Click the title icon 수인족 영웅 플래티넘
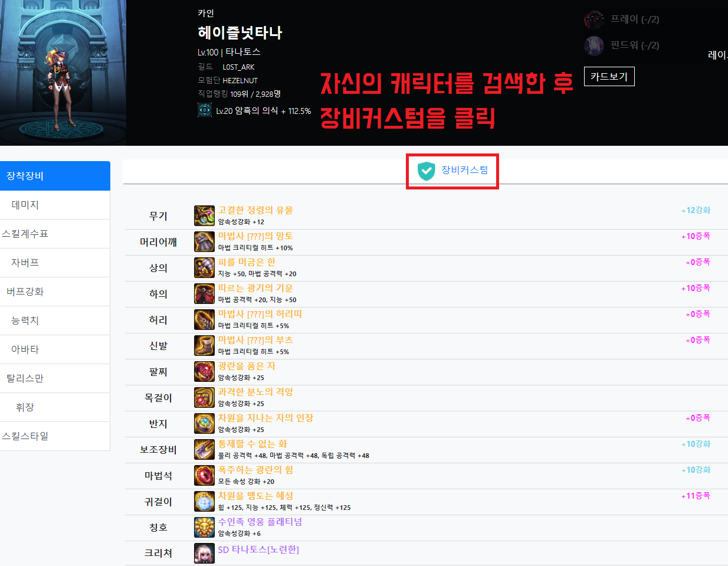The width and height of the screenshot is (728, 566). (204, 528)
